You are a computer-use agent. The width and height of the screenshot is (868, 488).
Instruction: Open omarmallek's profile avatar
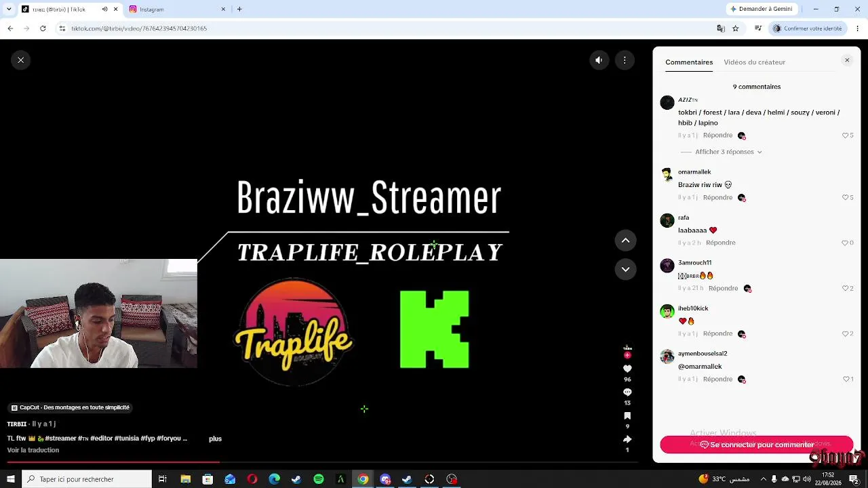point(667,175)
